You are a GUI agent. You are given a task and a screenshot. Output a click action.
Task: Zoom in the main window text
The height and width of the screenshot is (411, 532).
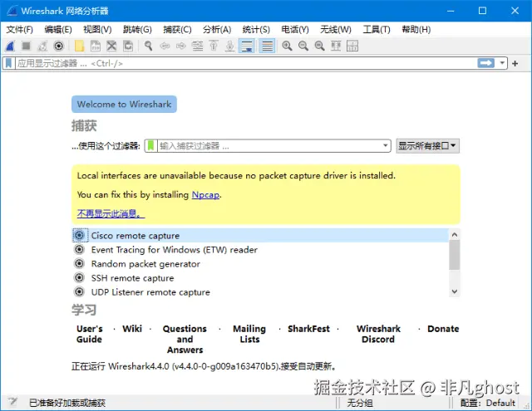click(287, 46)
